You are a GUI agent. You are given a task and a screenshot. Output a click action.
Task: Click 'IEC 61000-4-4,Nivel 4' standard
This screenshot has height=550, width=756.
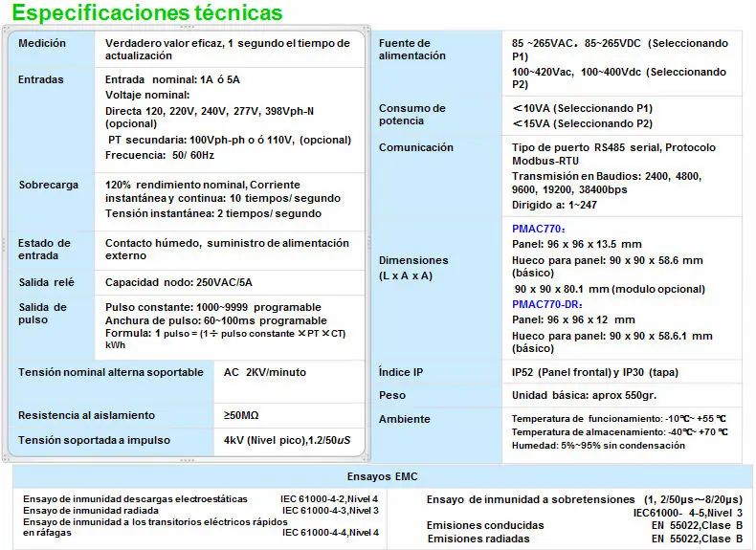330,533
